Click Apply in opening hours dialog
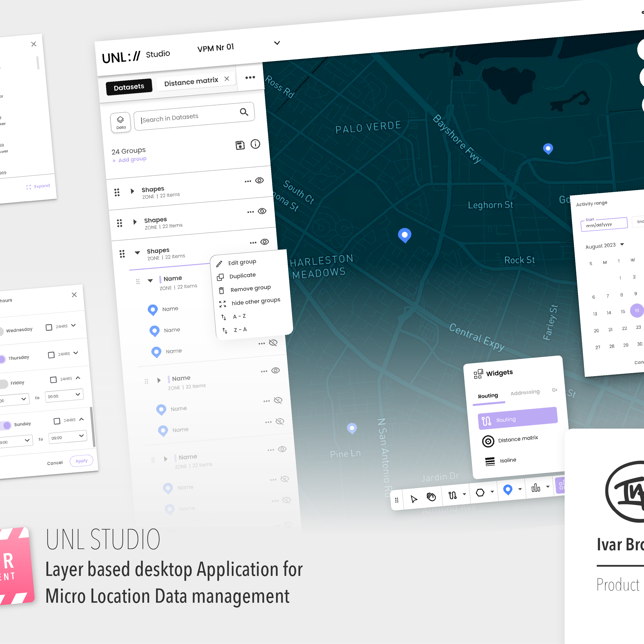This screenshot has height=644, width=644. tap(81, 461)
